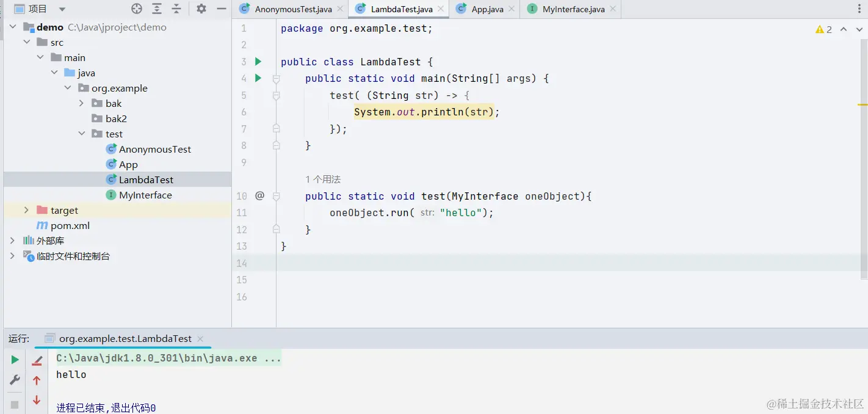The width and height of the screenshot is (868, 414).
Task: Click the Maven pom.xml file icon
Action: click(42, 225)
